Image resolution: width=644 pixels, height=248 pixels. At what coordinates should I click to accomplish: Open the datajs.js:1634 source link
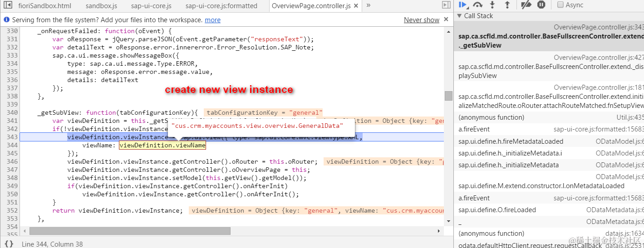[624, 233]
